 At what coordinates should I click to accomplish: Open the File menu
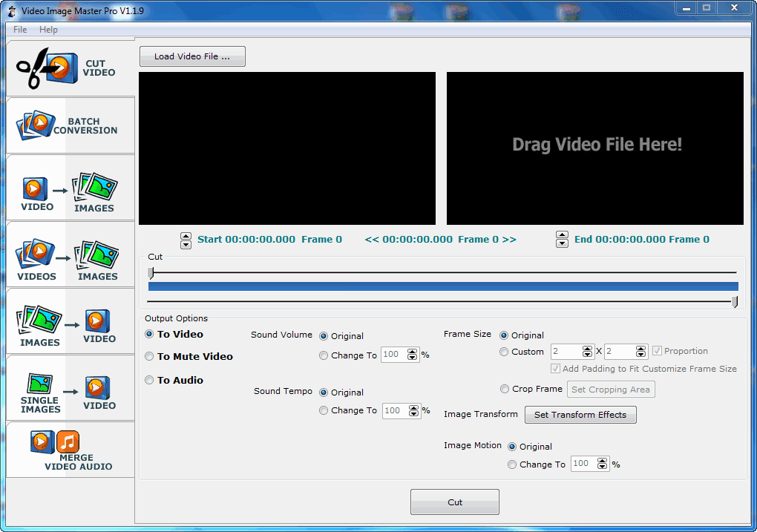(x=19, y=30)
